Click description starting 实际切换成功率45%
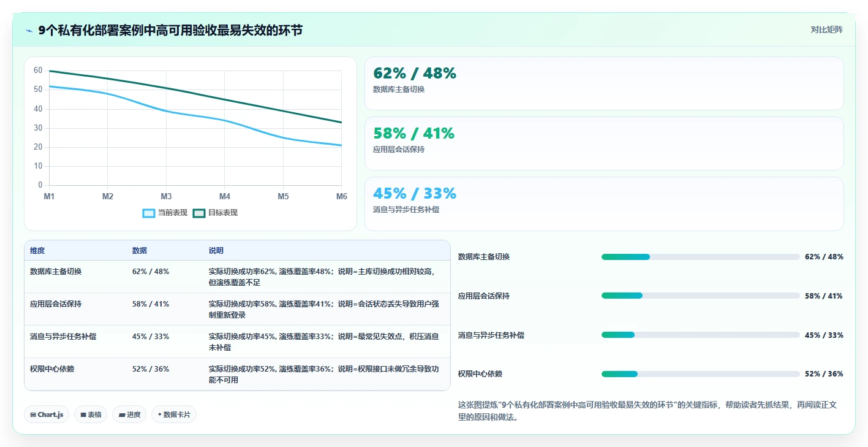 tap(323, 342)
